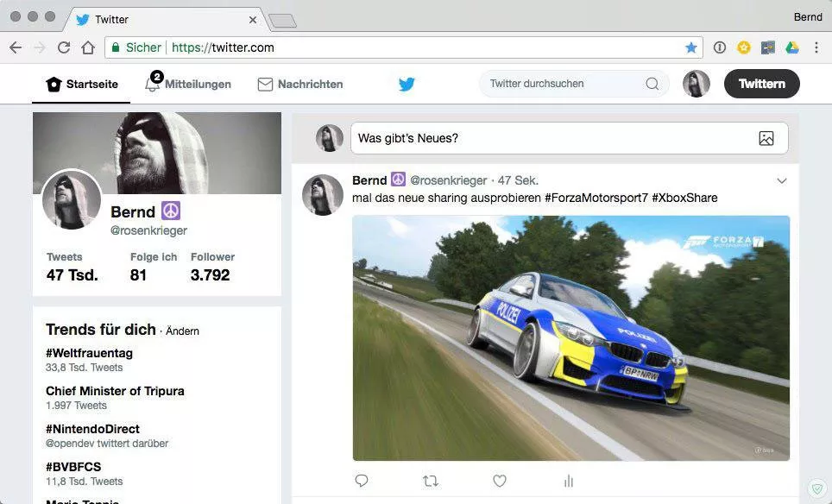
Task: Open the browser home page icon
Action: 88,47
